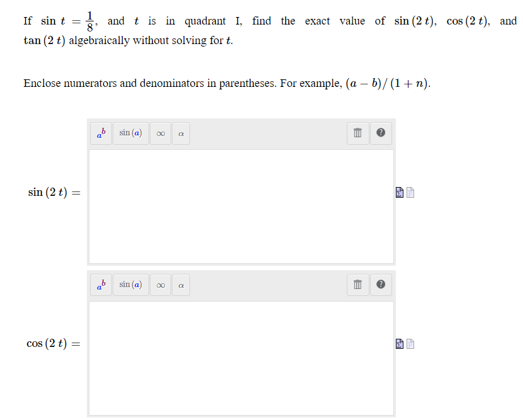
Task: Click the sin(2t) = label
Action: click(x=53, y=192)
